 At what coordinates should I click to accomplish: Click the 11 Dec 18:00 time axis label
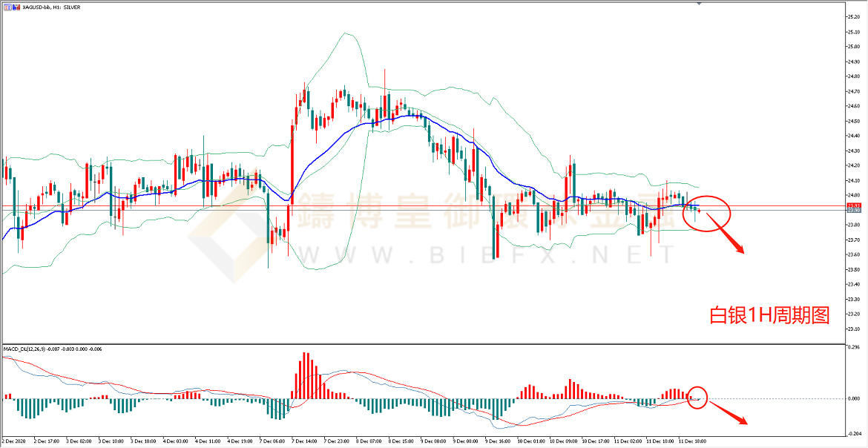(x=693, y=440)
